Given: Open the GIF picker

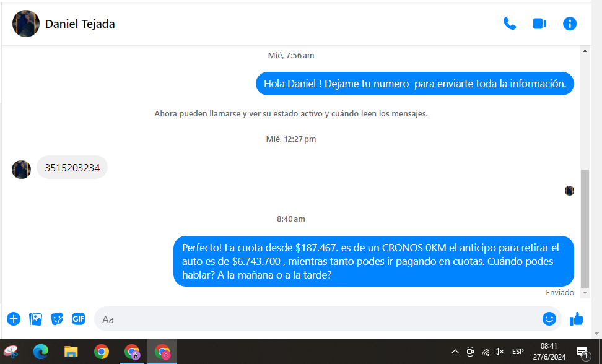Looking at the screenshot, I should pyautogui.click(x=78, y=319).
